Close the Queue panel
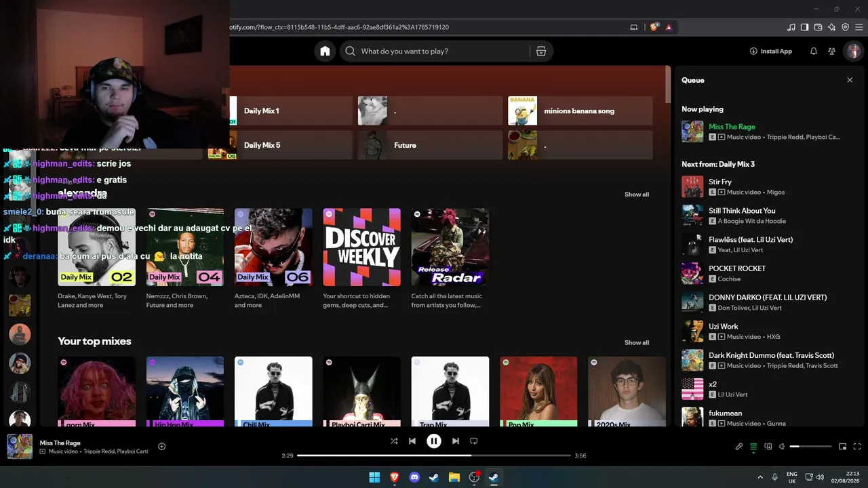Screen dimensions: 868x488 (x=850, y=80)
